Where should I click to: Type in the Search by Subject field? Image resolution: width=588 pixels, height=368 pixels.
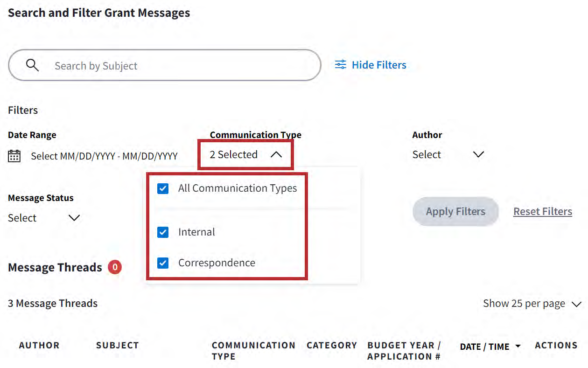177,66
